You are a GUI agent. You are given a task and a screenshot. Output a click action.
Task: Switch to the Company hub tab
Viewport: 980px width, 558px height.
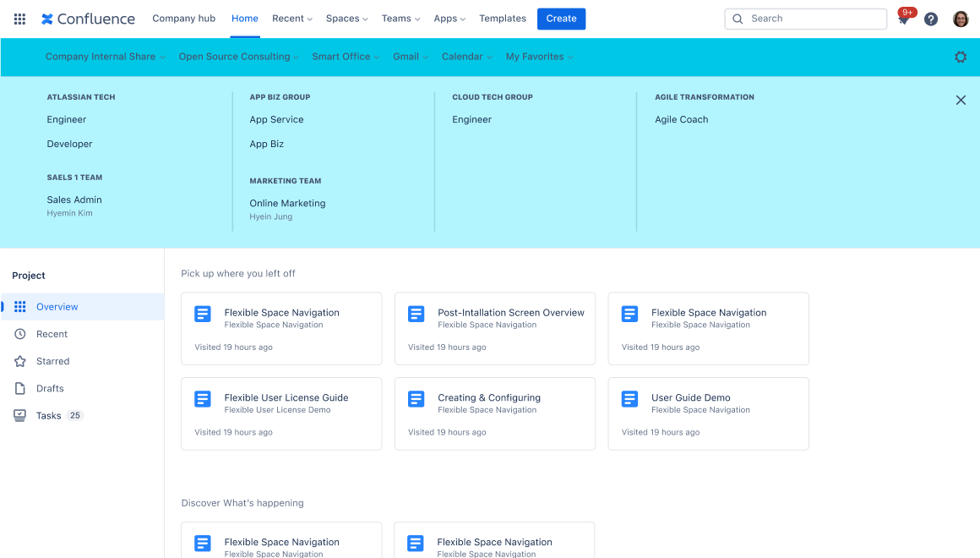click(183, 19)
